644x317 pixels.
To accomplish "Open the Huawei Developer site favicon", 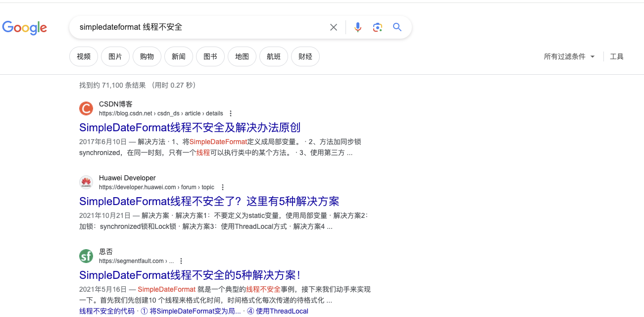I will point(86,182).
